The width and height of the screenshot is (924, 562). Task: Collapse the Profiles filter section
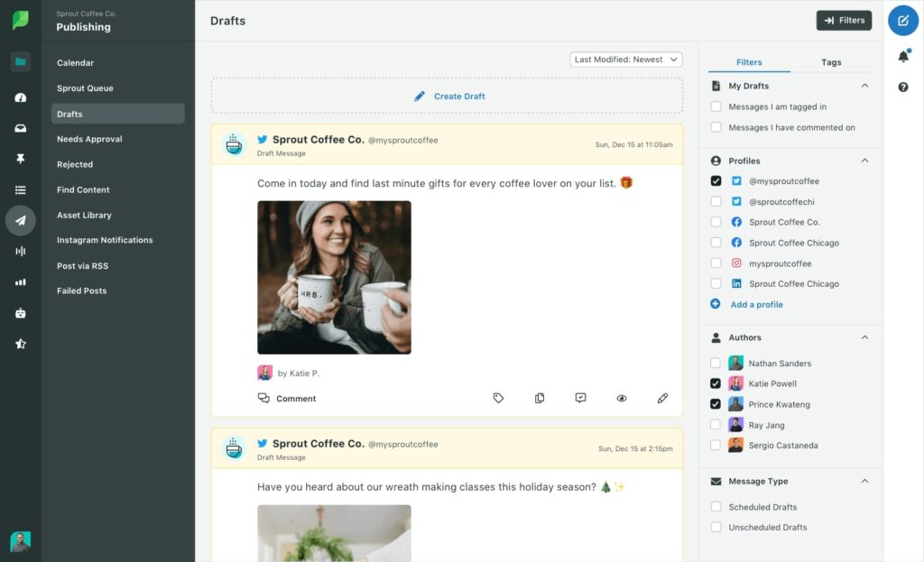tap(864, 160)
